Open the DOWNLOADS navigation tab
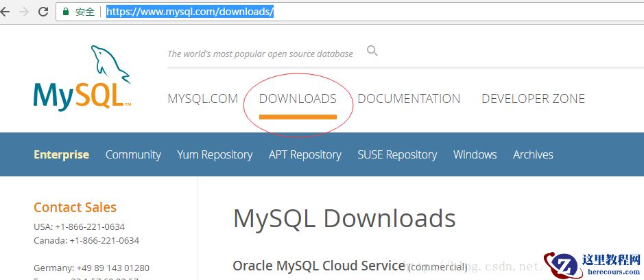The height and width of the screenshot is (280, 644). 298,99
